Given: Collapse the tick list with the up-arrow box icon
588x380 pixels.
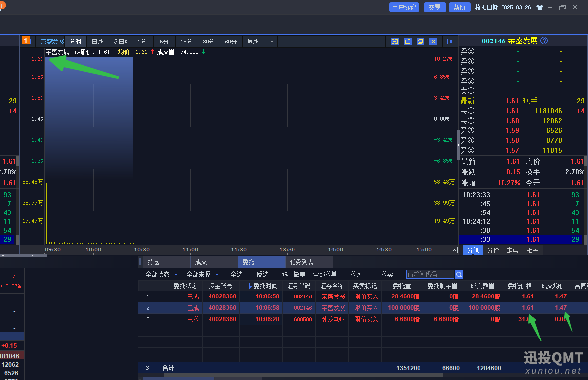Looking at the screenshot, I should 454,250.
